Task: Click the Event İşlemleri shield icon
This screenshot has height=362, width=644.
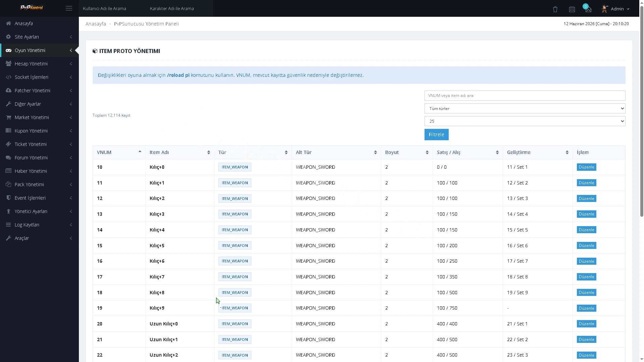Action: 8,198
